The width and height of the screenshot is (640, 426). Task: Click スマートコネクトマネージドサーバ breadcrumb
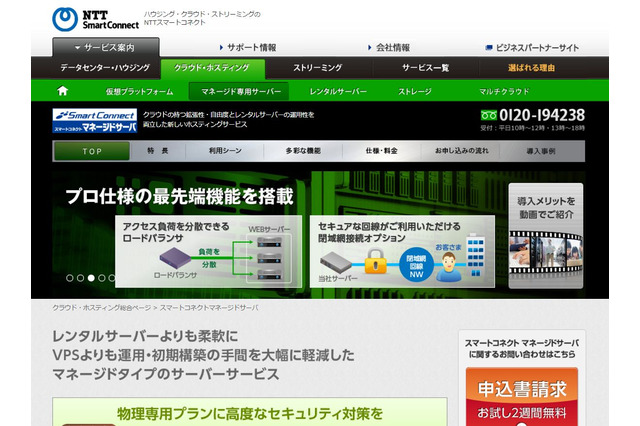(x=209, y=308)
